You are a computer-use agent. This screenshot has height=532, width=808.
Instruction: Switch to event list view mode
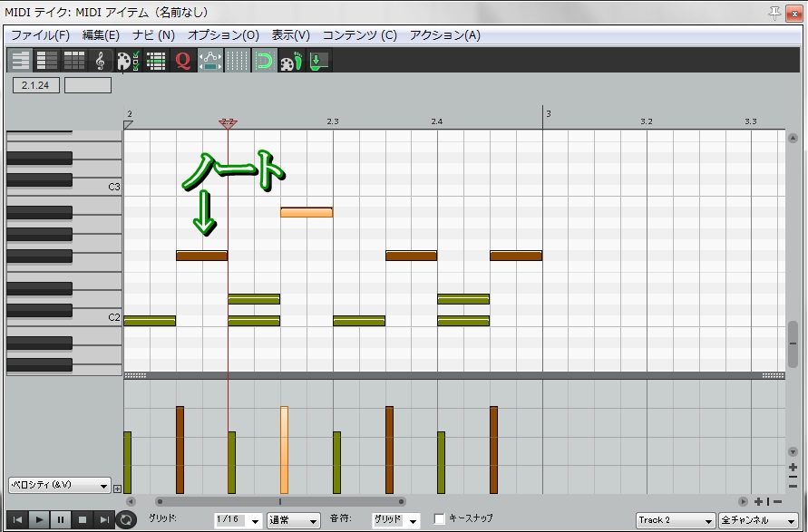pyautogui.click(x=73, y=60)
